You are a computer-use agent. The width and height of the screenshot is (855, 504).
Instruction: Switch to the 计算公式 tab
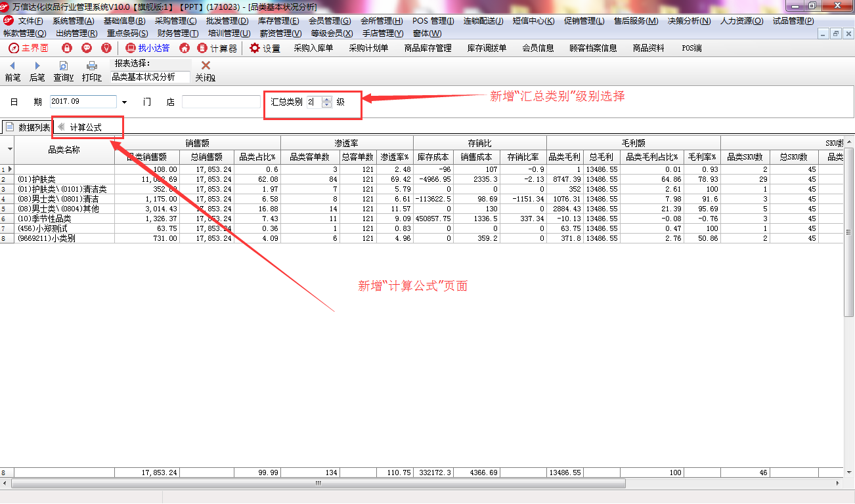[86, 127]
